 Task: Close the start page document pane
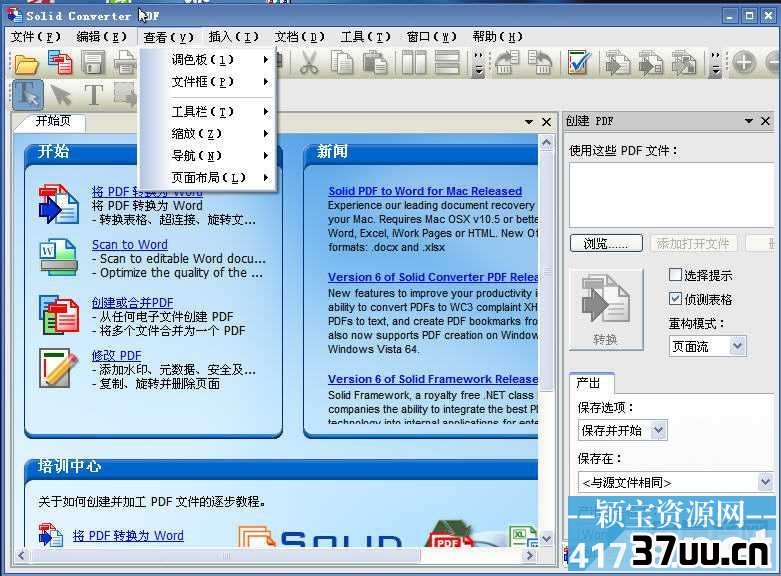tap(546, 122)
